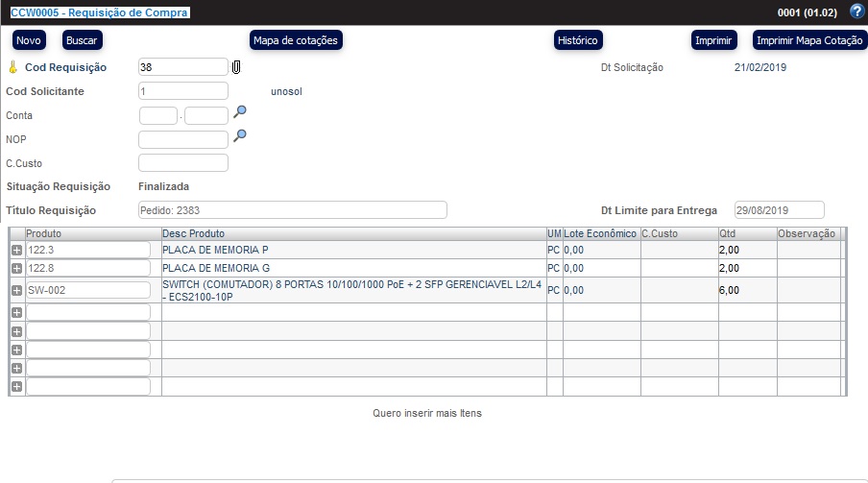The height and width of the screenshot is (483, 868).
Task: Focus the Cod Solicitante field
Action: [183, 91]
